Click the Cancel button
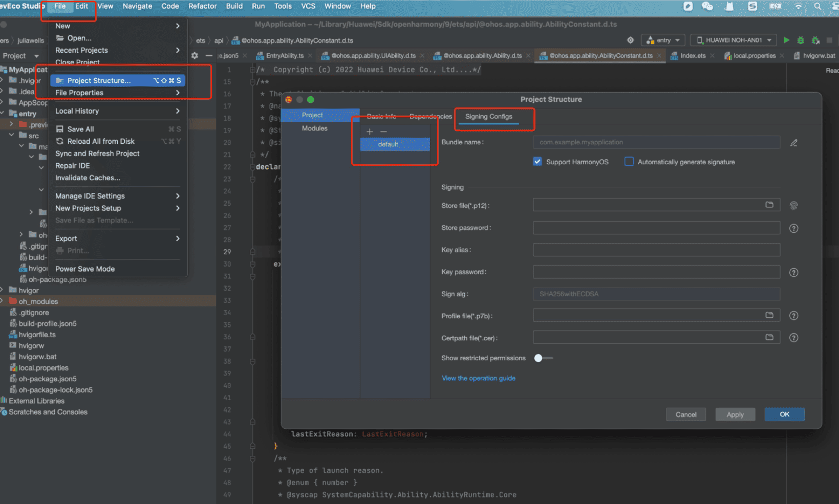Screen dimensions: 839x504 click(686, 414)
